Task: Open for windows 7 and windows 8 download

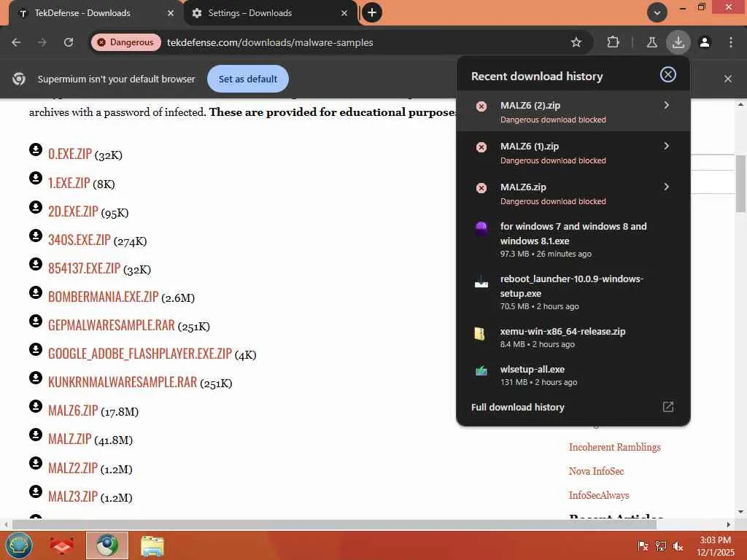Action: click(573, 239)
